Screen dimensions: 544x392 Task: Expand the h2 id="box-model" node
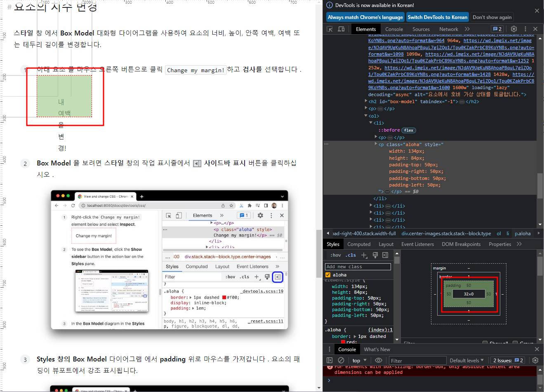tap(366, 101)
